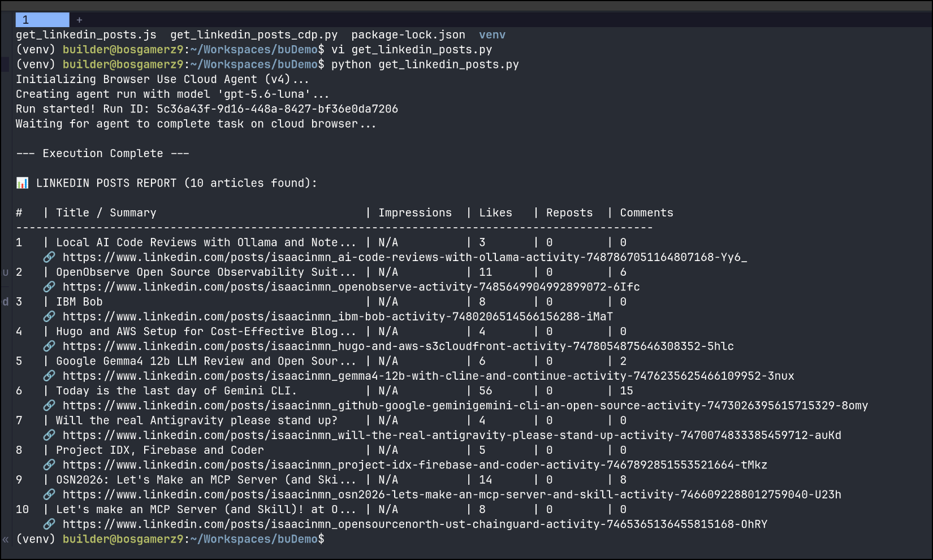Click the link icon beside the osn2026 URL
933x560 pixels.
50,494
